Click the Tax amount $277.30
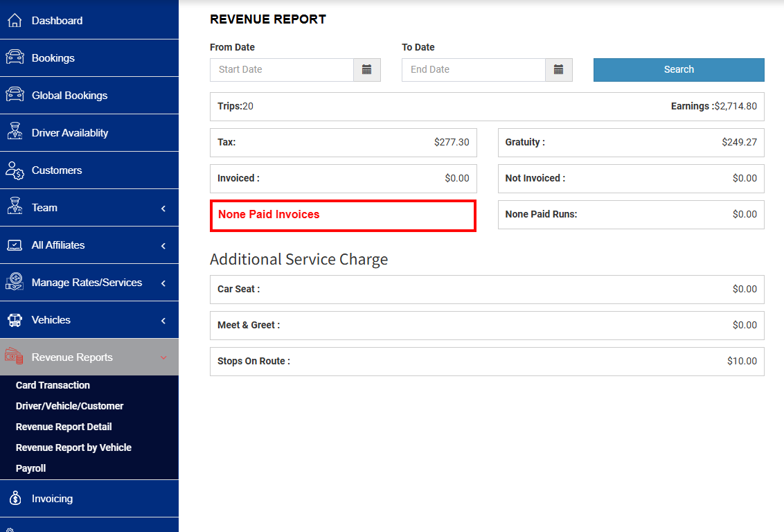Viewport: 784px width, 532px height. (x=452, y=143)
